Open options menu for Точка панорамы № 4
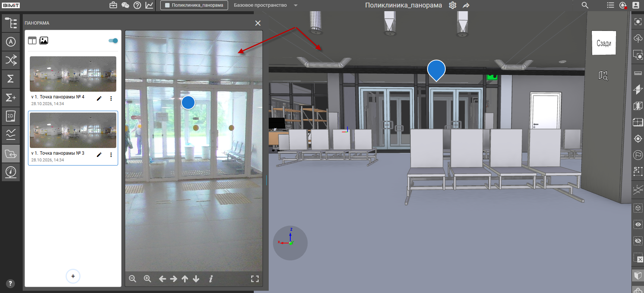Screen dimensions: 644x293 click(x=111, y=98)
